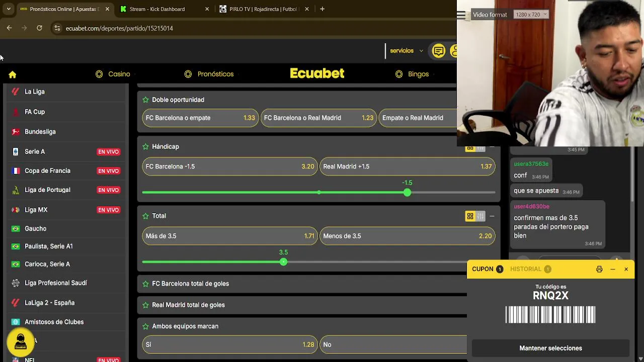
Task: Click the Copa de Francia flag icon
Action: click(16, 171)
